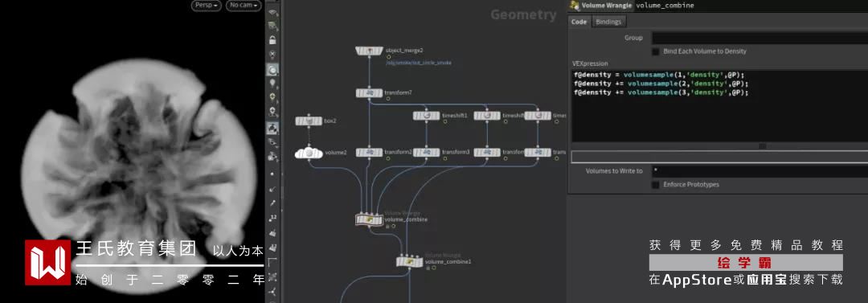Select the timeshift1 node icon

426,116
